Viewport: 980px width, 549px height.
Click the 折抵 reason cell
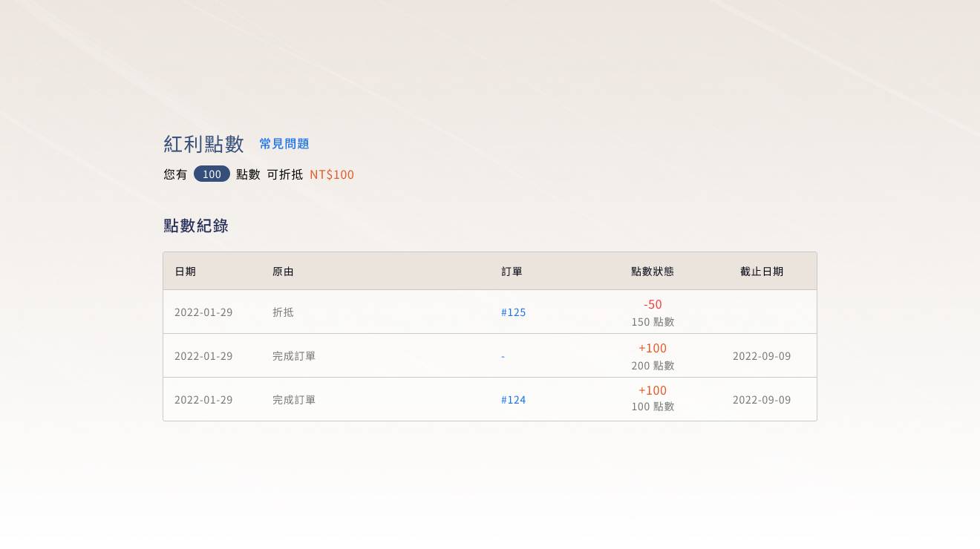click(284, 312)
